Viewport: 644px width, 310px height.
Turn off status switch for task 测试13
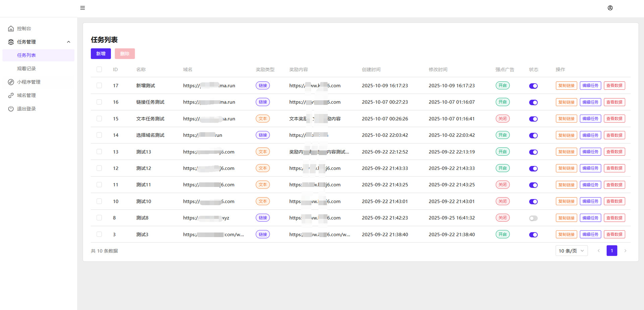(x=533, y=152)
